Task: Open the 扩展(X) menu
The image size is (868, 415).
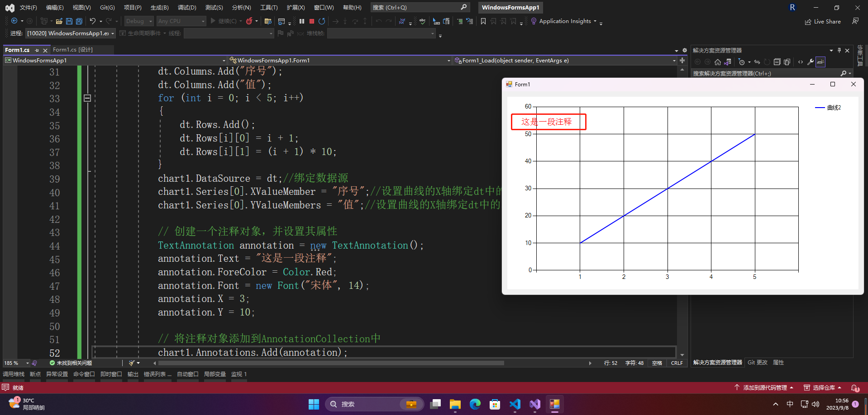Action: point(296,8)
